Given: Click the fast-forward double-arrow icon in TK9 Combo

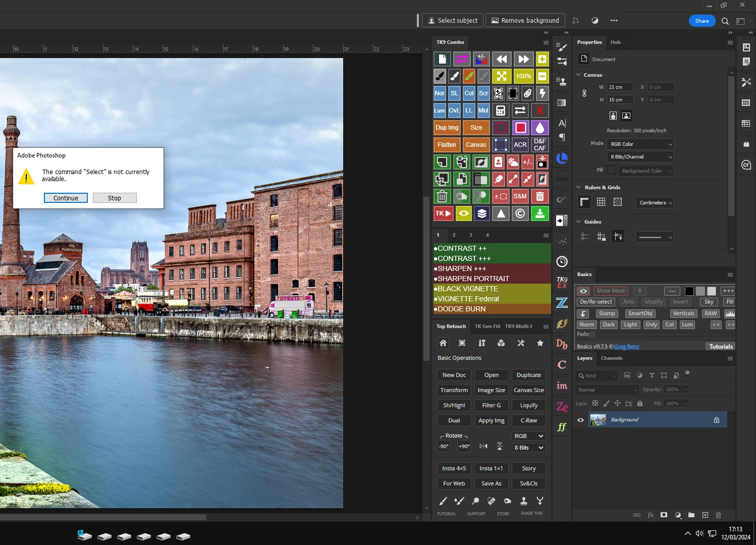Looking at the screenshot, I should tap(523, 59).
